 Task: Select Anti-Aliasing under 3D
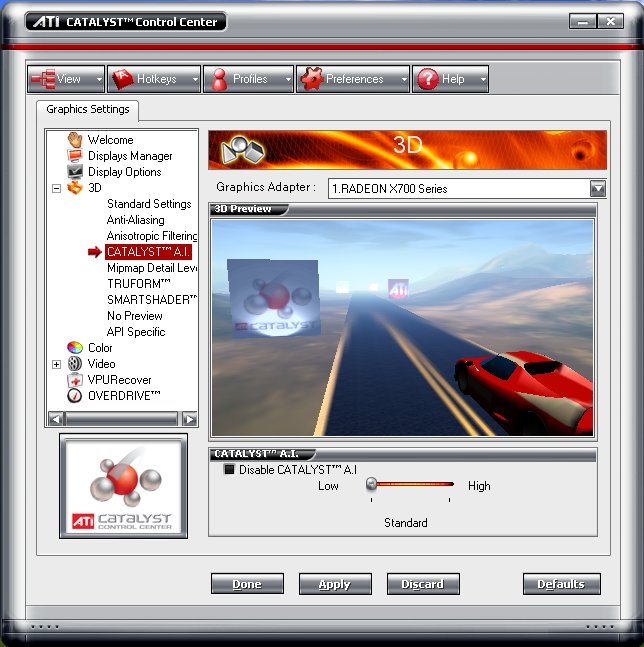135,220
